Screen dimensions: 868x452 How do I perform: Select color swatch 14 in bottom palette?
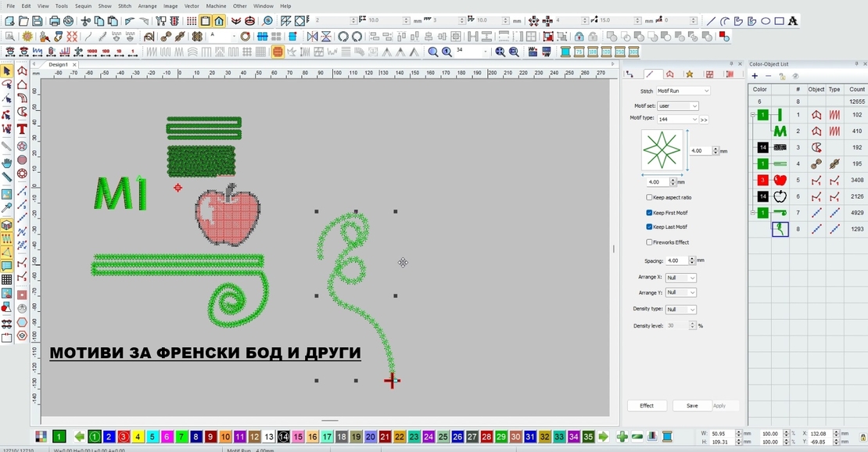pos(283,436)
